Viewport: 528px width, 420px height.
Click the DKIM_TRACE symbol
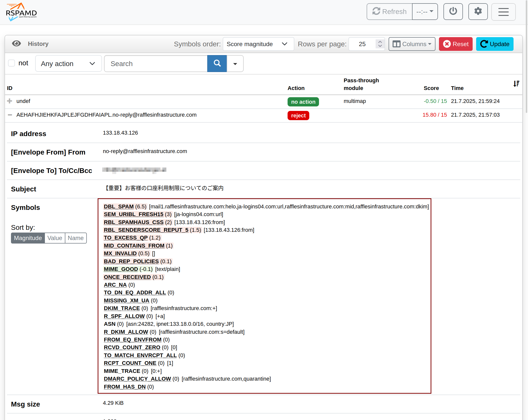[x=122, y=308]
